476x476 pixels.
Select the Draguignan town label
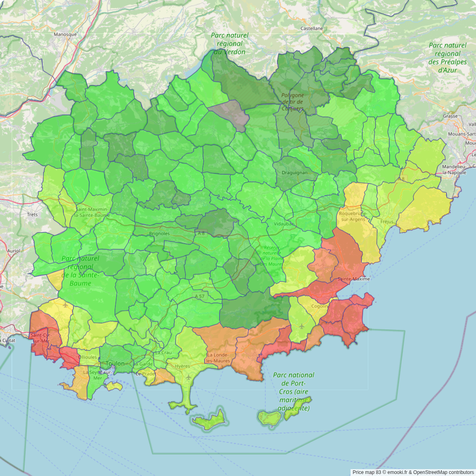click(294, 173)
